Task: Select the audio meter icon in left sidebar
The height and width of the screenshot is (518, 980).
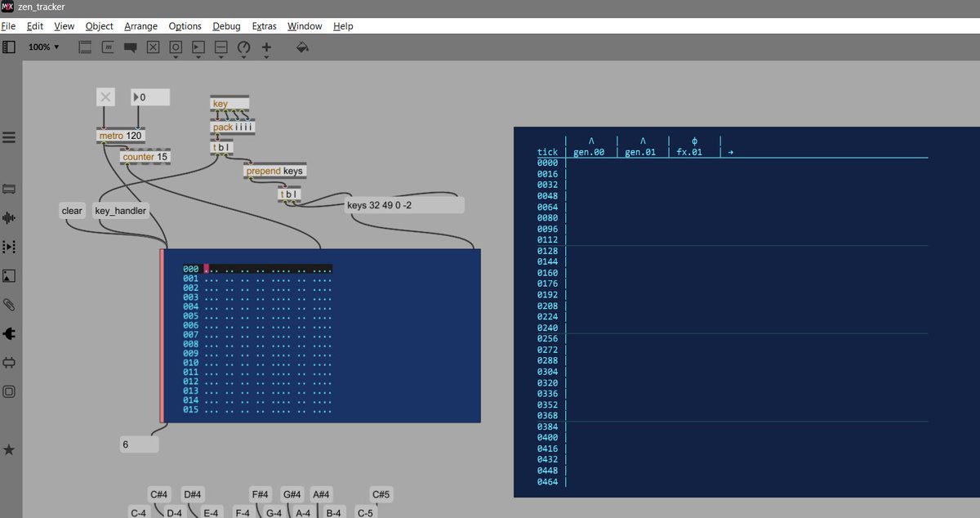Action: [11, 217]
